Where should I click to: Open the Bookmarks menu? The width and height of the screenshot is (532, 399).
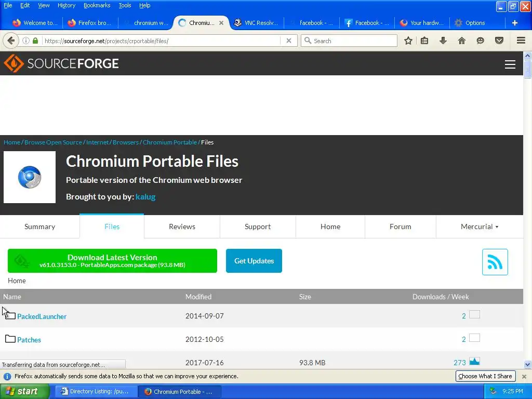tap(97, 5)
